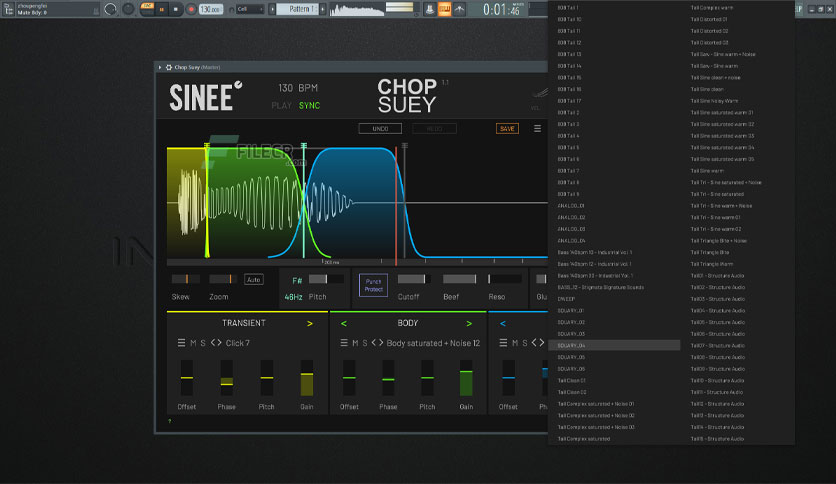Open Body saturated + Noise 12 selector

coord(433,343)
